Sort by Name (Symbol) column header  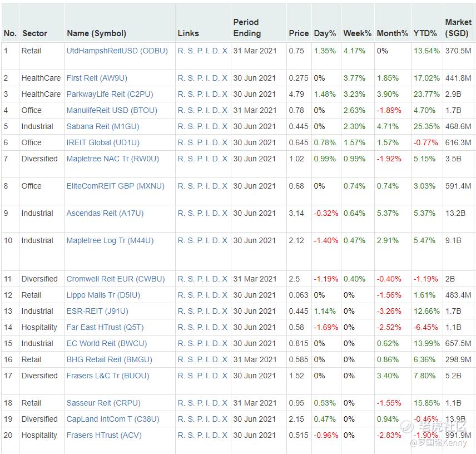(x=96, y=33)
